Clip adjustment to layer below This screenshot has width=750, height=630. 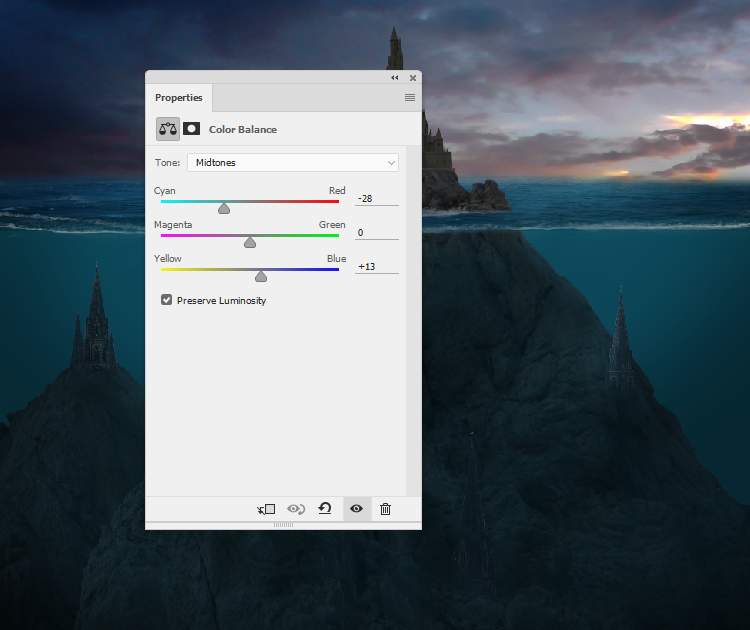click(x=266, y=509)
